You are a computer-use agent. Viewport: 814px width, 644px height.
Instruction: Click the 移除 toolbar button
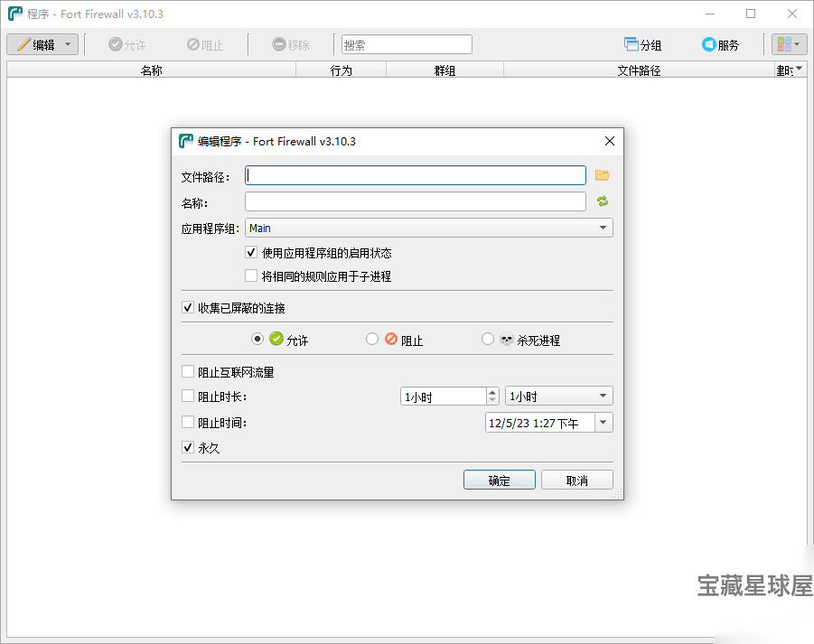point(291,44)
